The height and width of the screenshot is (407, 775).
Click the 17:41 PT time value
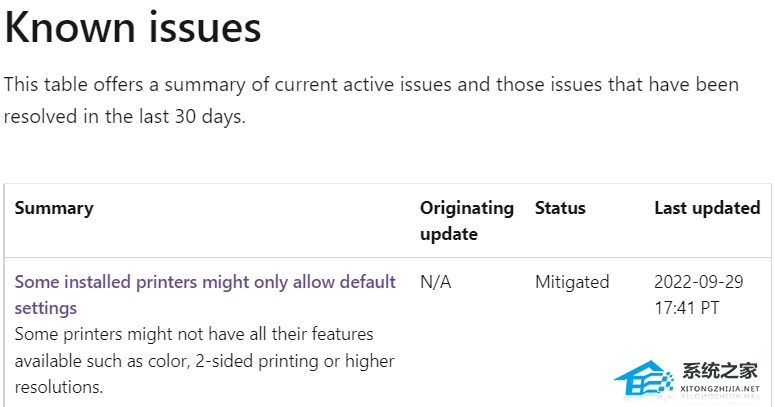pos(687,308)
